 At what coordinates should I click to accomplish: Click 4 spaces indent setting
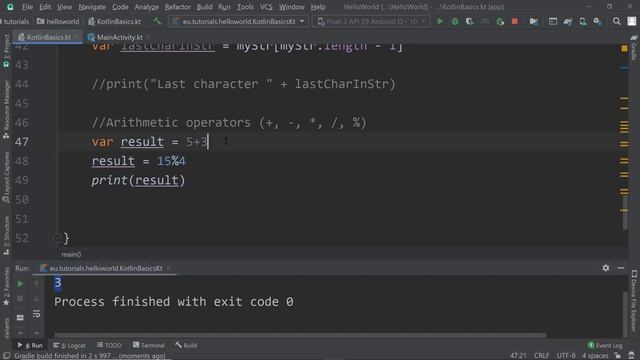(595, 356)
